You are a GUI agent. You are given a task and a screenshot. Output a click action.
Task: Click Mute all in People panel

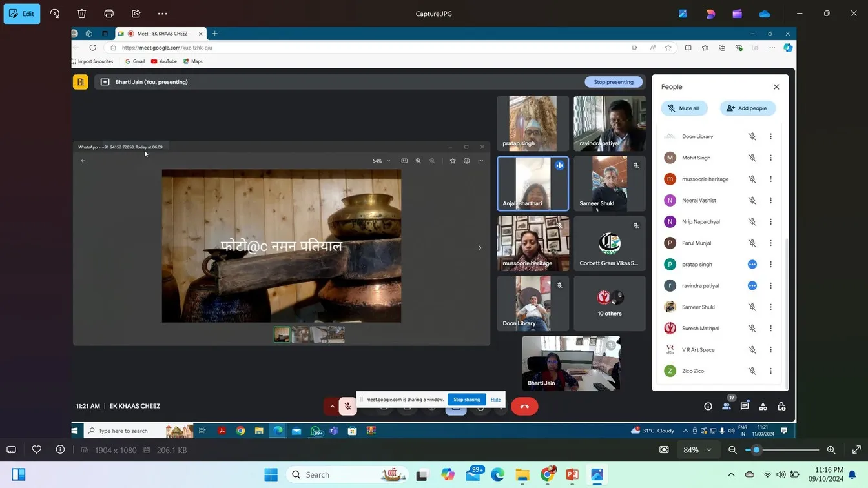[685, 108]
